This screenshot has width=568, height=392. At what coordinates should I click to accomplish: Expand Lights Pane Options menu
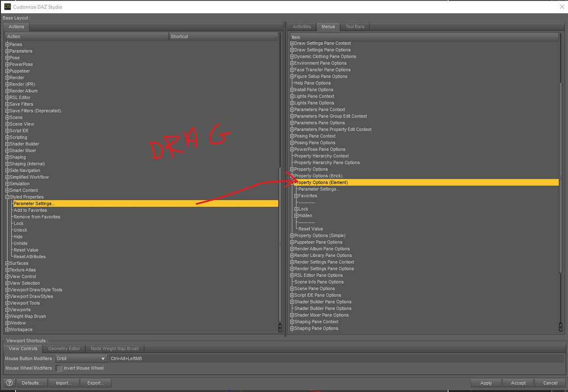pos(292,103)
